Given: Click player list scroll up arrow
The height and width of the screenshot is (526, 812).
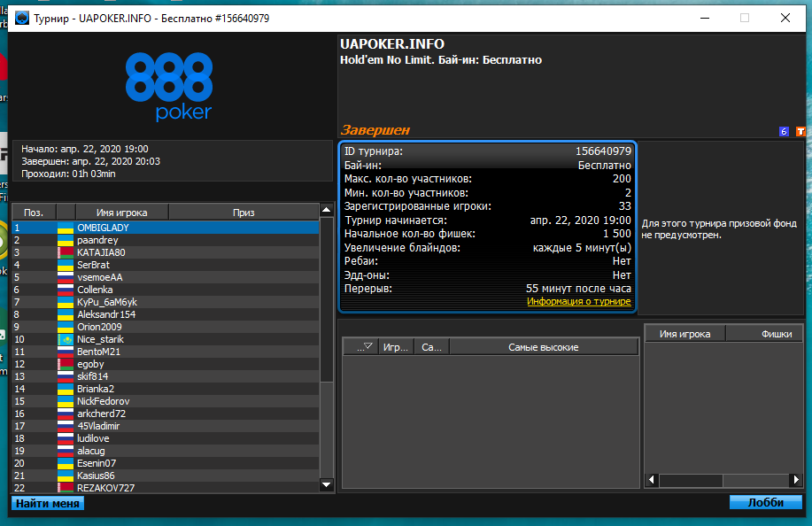Looking at the screenshot, I should (x=326, y=210).
